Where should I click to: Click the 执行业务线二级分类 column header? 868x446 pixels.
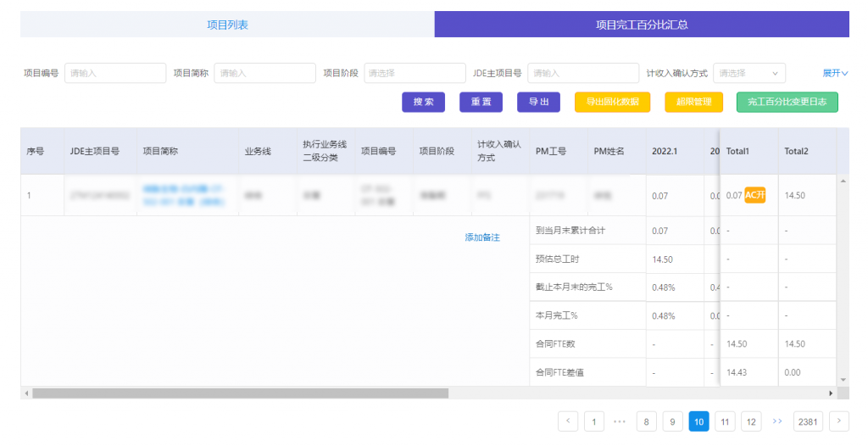point(325,151)
